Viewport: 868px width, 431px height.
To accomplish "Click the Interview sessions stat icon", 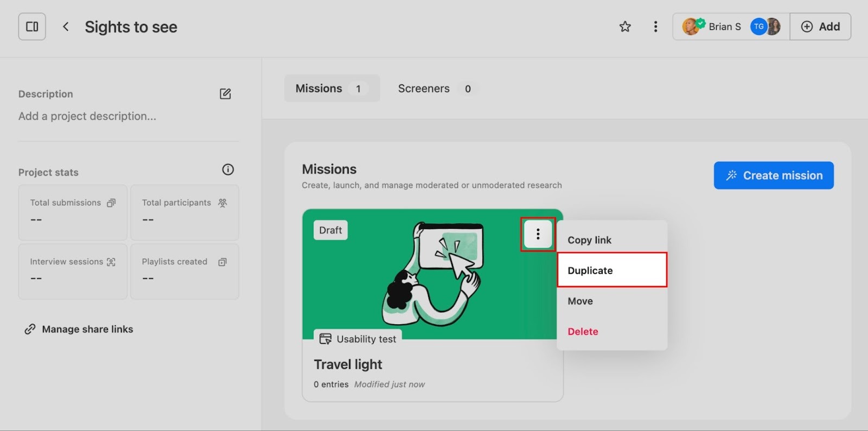I will click(111, 262).
